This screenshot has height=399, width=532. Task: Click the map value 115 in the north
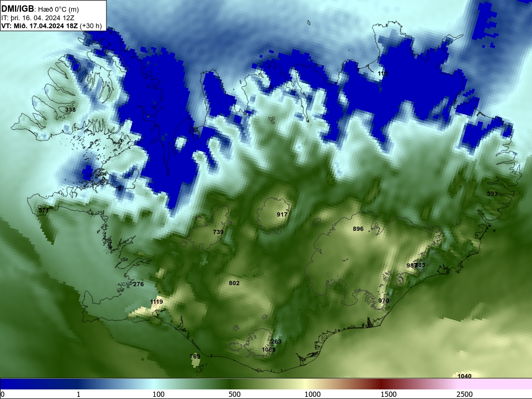coord(383,73)
